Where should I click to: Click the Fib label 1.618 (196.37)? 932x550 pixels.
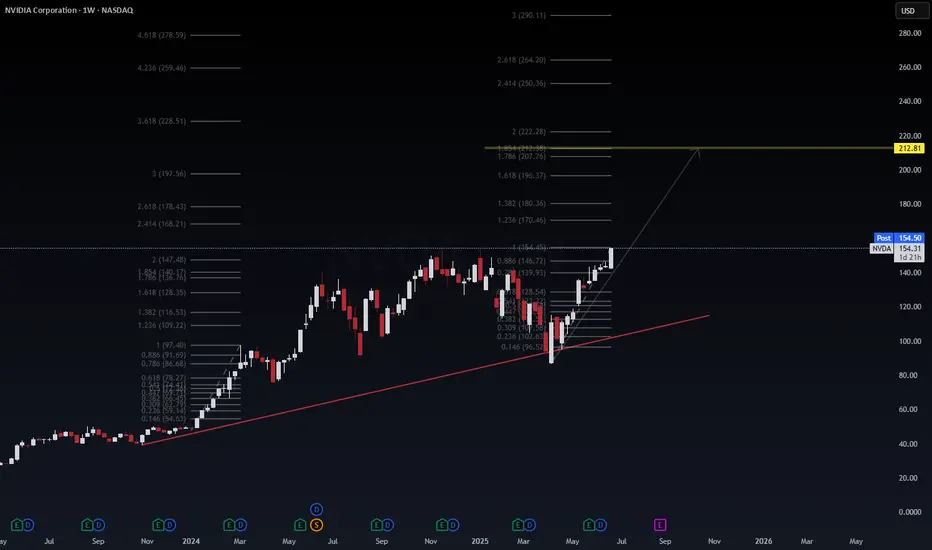click(521, 175)
